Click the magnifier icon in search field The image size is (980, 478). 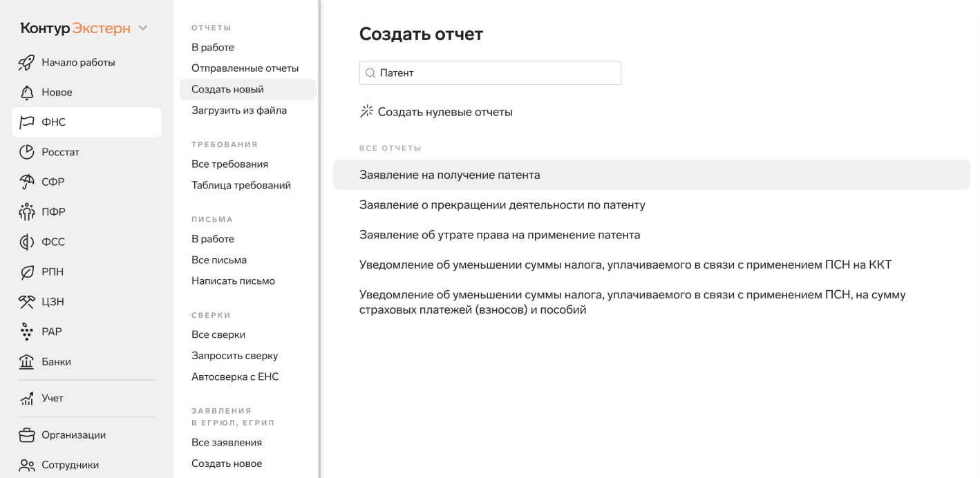(370, 73)
